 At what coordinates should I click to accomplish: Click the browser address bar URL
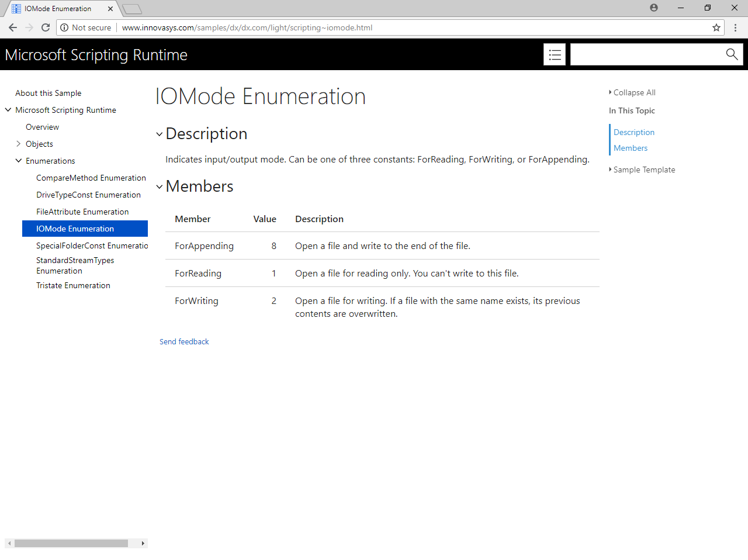click(247, 27)
